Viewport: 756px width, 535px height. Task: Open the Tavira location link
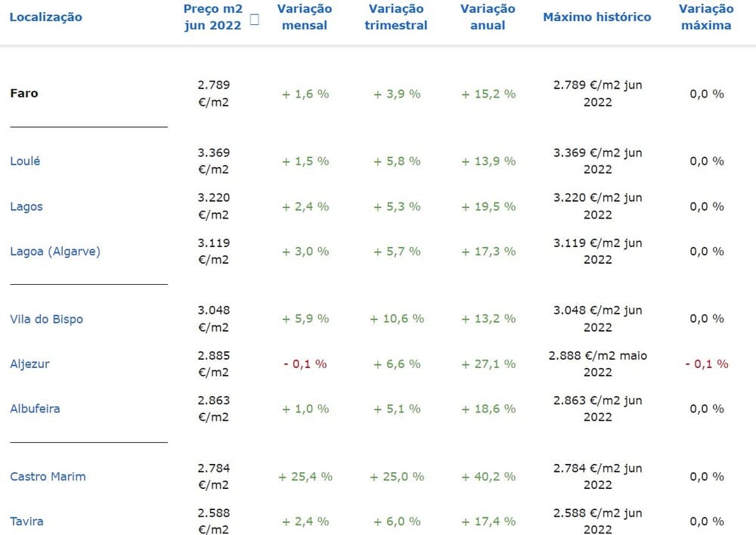click(x=26, y=521)
